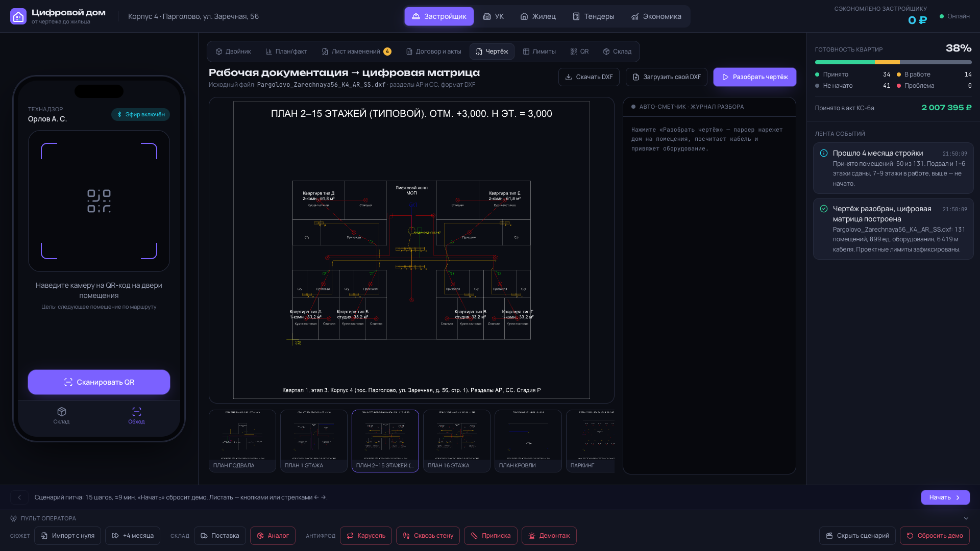Open the Жилец role tab

click(x=538, y=16)
